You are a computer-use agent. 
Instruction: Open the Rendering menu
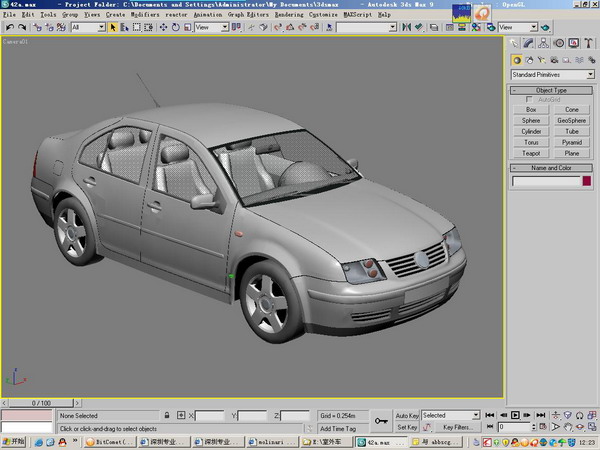click(x=289, y=15)
